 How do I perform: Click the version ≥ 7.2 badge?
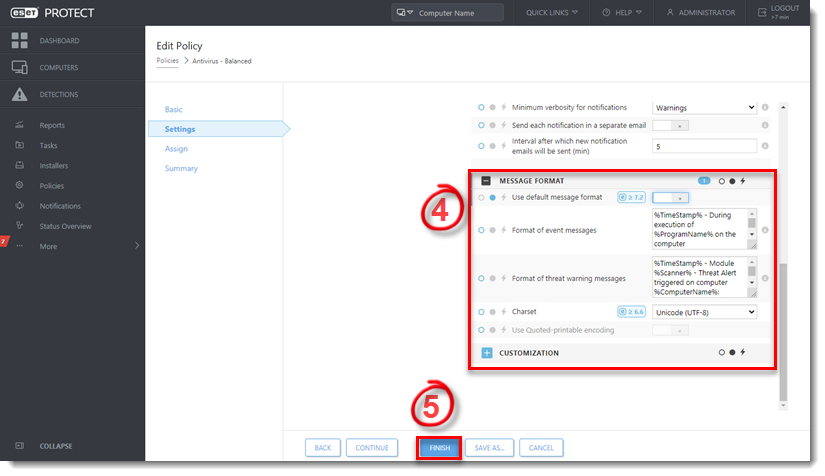pyautogui.click(x=631, y=198)
